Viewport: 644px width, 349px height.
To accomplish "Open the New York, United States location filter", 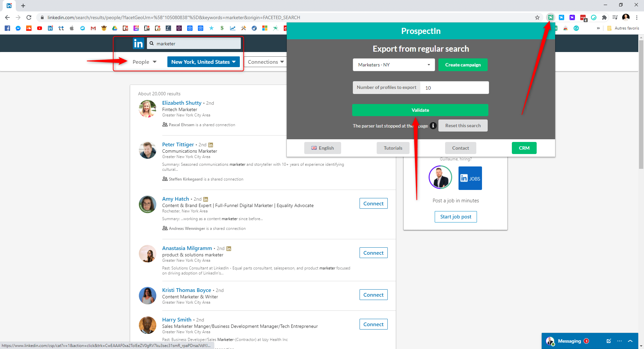I will click(204, 62).
